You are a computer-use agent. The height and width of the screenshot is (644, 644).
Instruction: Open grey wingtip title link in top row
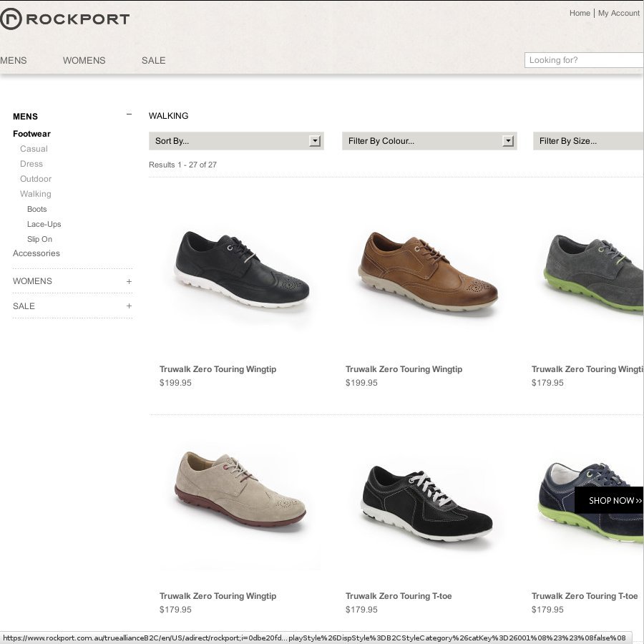587,369
